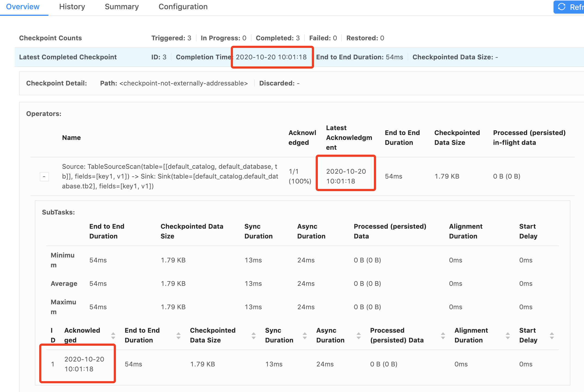Click the operator Name column header
The height and width of the screenshot is (392, 584).
tap(71, 138)
